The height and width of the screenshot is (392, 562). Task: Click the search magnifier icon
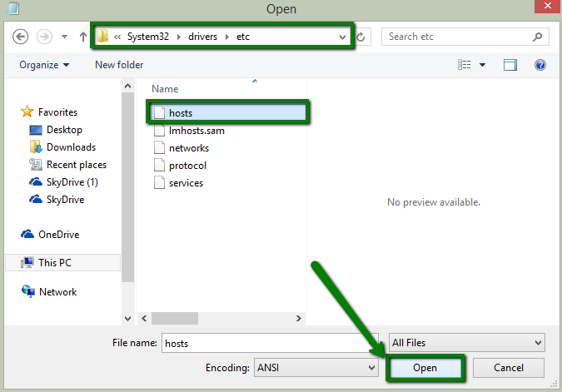(539, 37)
